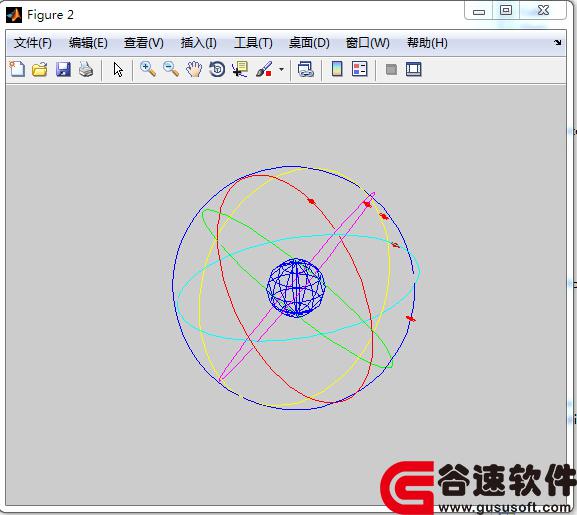Hide plot tools icon

tap(391, 69)
